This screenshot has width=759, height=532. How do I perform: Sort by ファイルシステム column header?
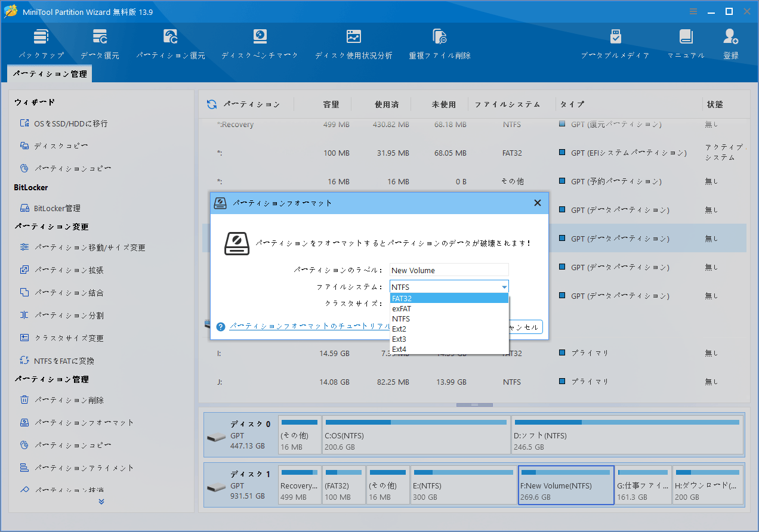[x=507, y=104]
